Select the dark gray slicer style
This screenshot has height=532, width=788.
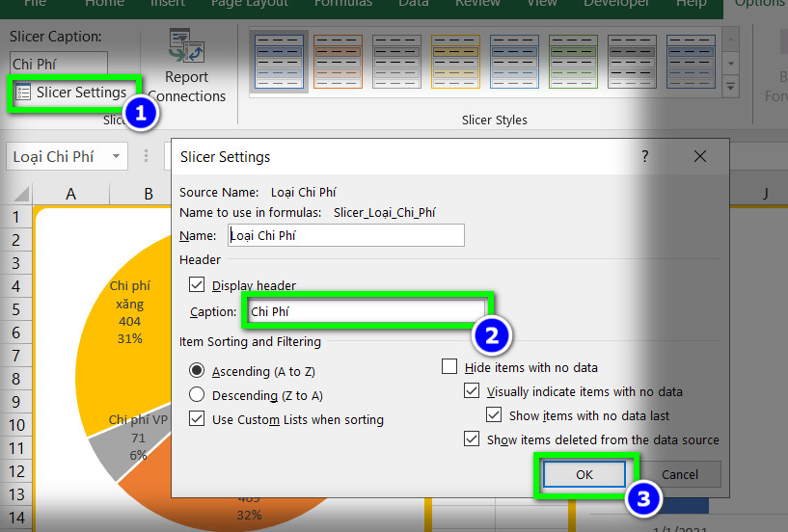[632, 62]
